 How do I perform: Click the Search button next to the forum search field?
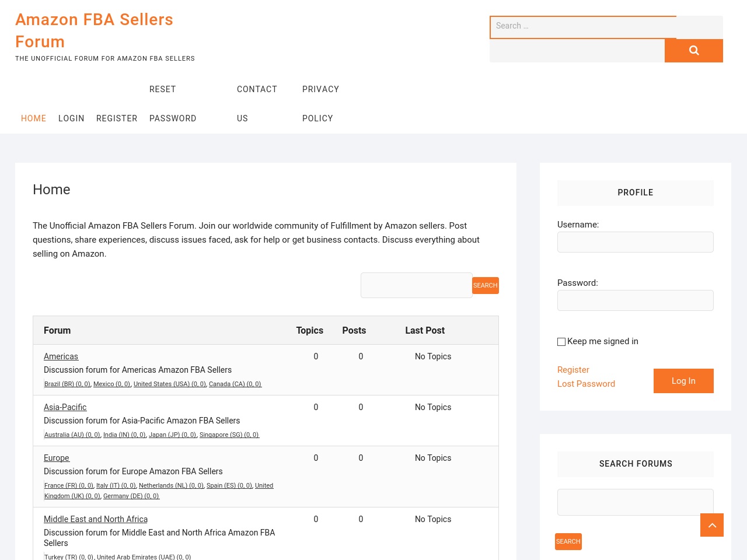486,285
